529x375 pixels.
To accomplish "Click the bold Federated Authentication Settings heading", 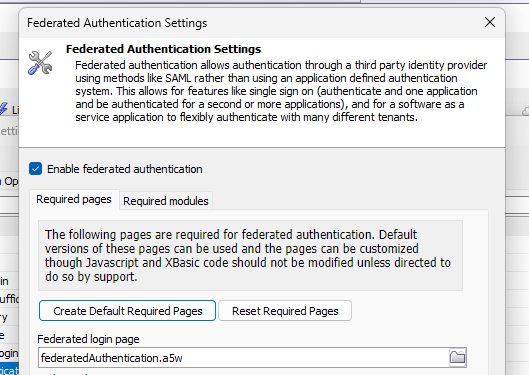I will [x=163, y=49].
